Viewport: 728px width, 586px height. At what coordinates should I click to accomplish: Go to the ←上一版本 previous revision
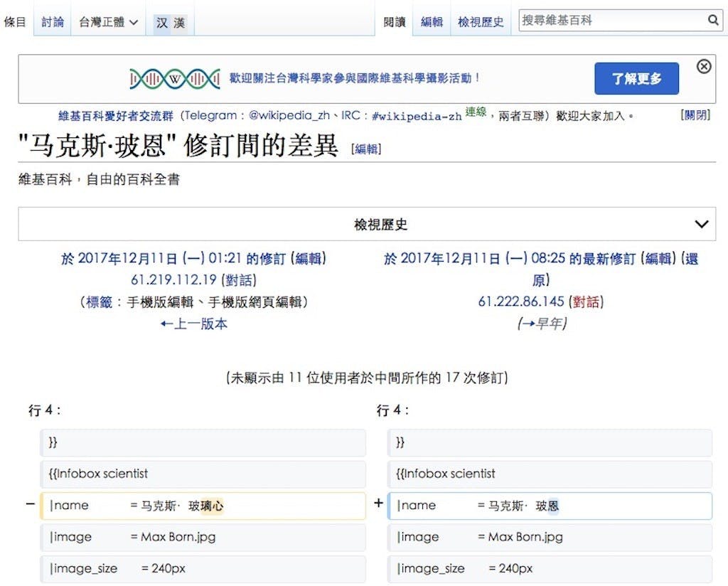click(193, 324)
